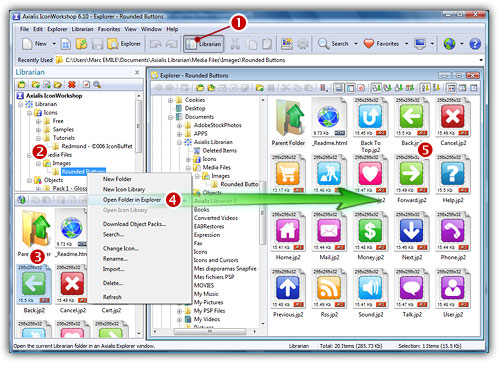Click the Favorites heart icon
500x375 pixels.
click(369, 44)
